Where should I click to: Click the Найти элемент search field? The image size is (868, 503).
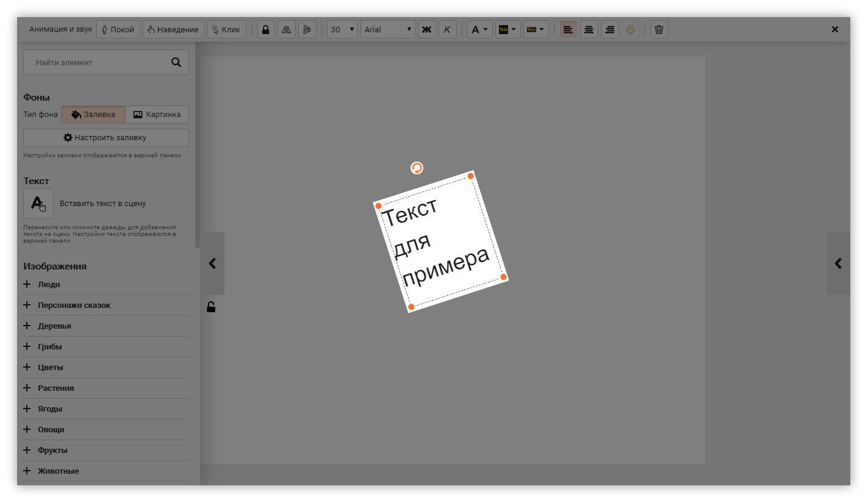98,62
